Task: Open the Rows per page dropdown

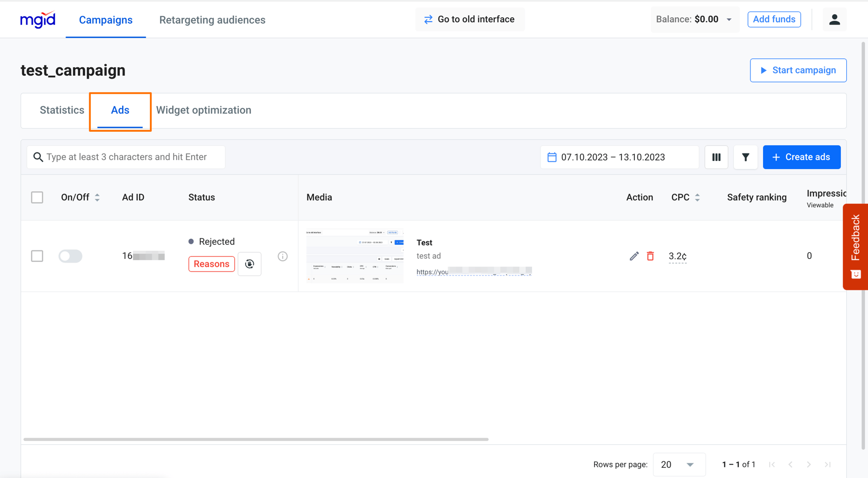Action: click(x=679, y=464)
